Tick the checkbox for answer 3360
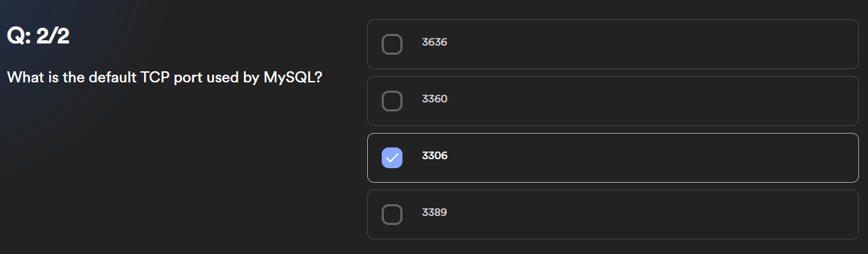The image size is (868, 254). [x=392, y=101]
